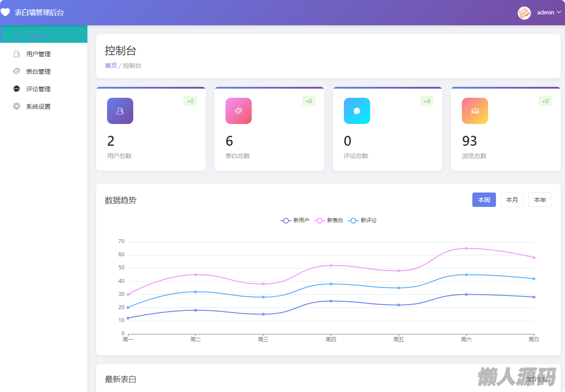Viewport: 565px width, 392px height.
Task: Click the purple 用户总数 card icon
Action: 120,111
